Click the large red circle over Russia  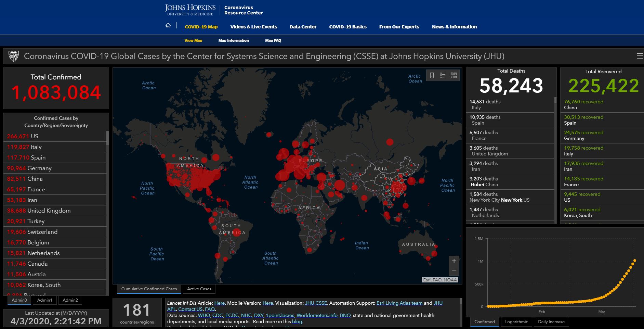click(390, 142)
